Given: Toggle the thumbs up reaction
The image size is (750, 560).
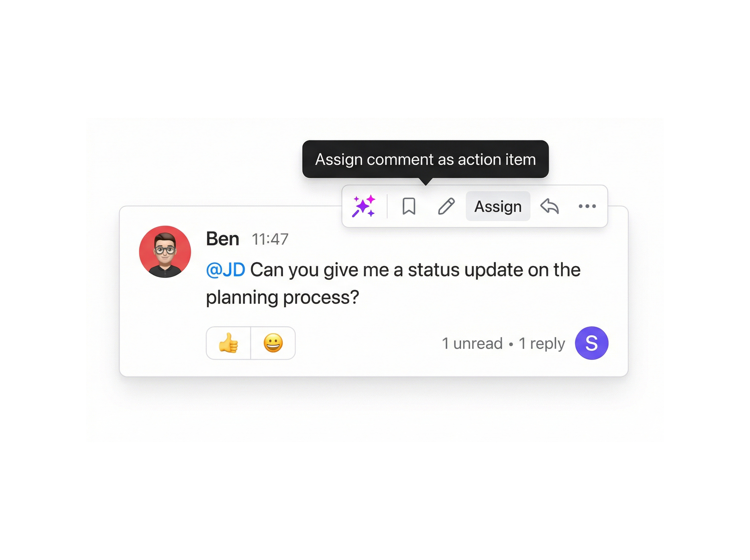Looking at the screenshot, I should pyautogui.click(x=228, y=343).
